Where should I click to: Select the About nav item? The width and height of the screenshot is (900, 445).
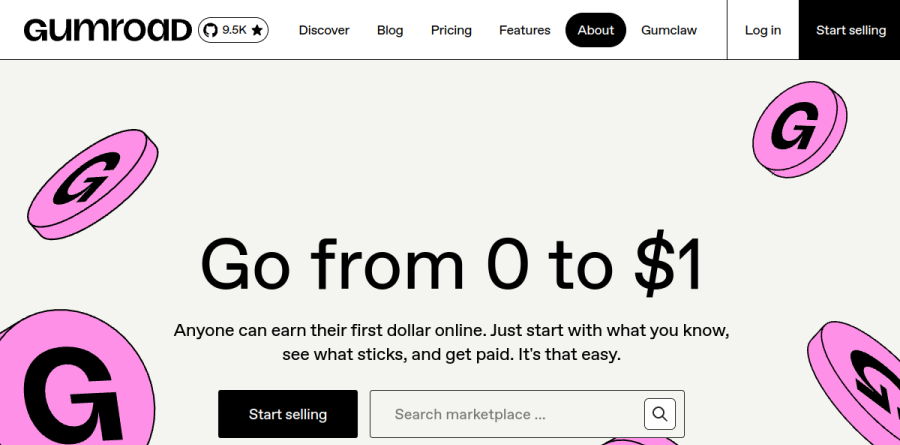596,30
